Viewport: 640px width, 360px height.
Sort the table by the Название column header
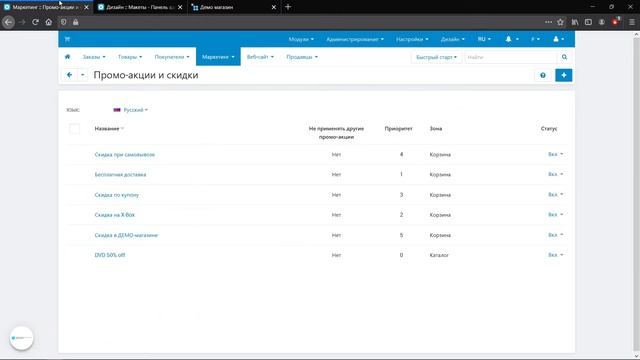pyautogui.click(x=109, y=129)
